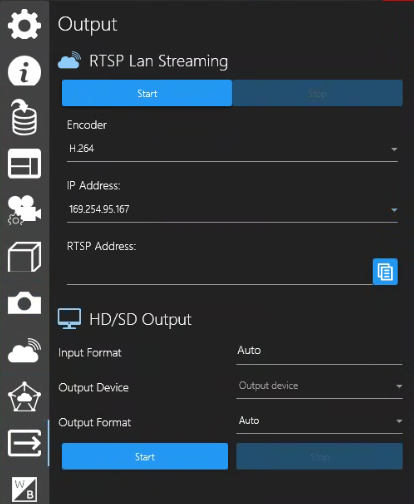Open the cloud network pentagon icon

pos(24,396)
